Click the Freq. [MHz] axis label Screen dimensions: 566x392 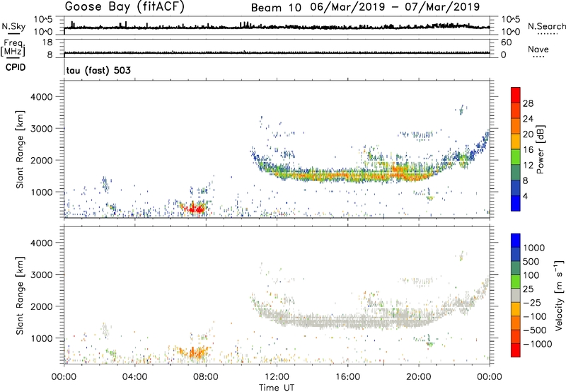pyautogui.click(x=13, y=48)
